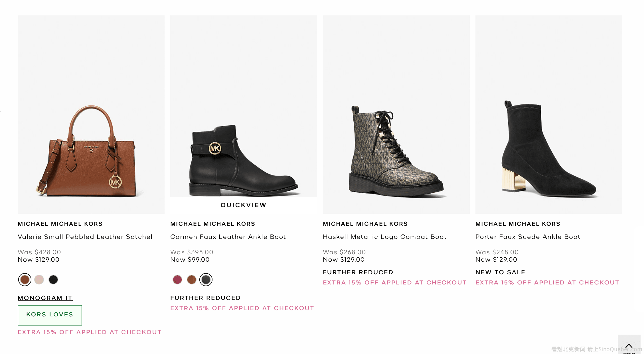
Task: View the Porter suede boot image
Action: tap(549, 151)
